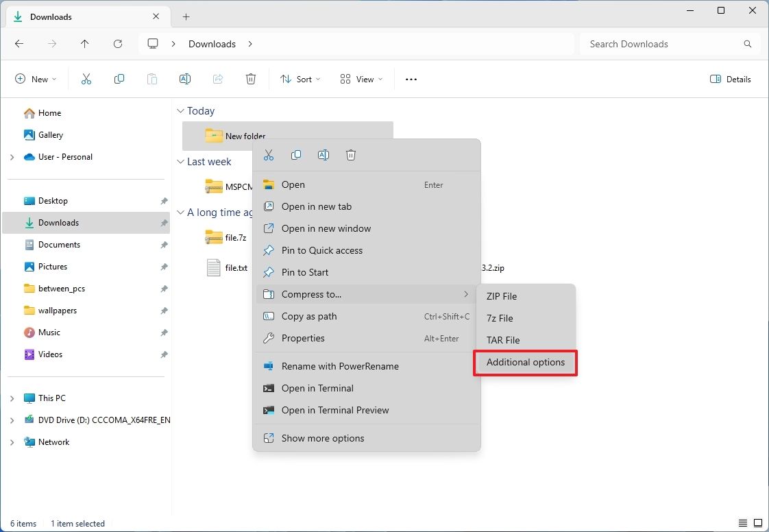Screen dimensions: 769x532
Task: Refresh the folder view with the refresh icon
Action: pyautogui.click(x=117, y=43)
